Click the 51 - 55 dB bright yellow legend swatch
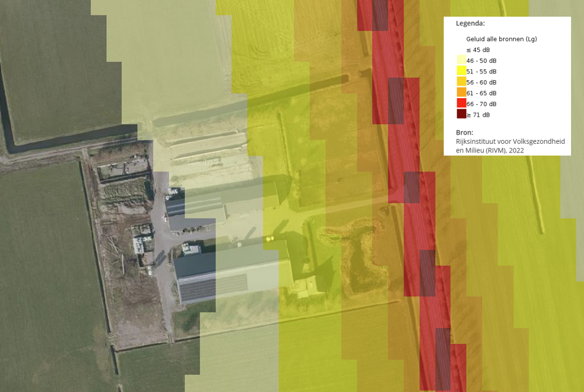This screenshot has width=584, height=392. click(462, 71)
